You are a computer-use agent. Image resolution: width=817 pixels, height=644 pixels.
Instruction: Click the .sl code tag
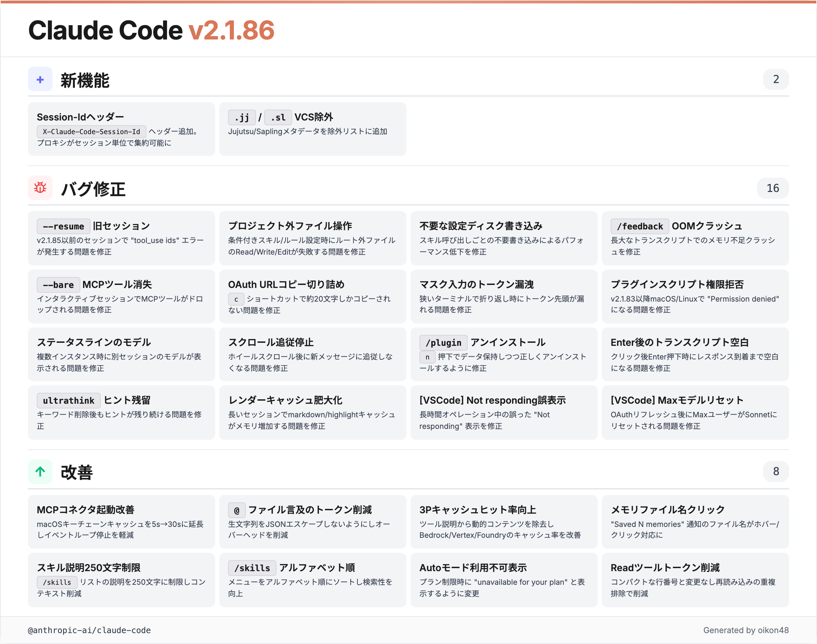pyautogui.click(x=278, y=117)
